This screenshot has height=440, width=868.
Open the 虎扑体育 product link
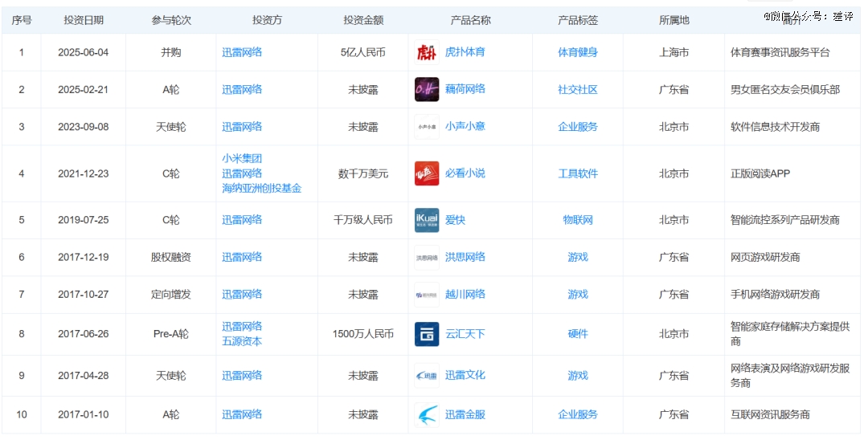tap(465, 52)
